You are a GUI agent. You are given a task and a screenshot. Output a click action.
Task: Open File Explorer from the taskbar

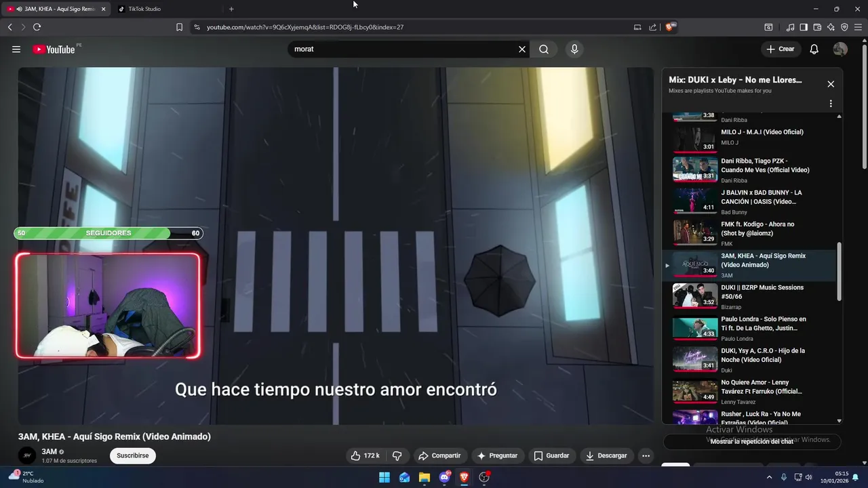pyautogui.click(x=425, y=477)
